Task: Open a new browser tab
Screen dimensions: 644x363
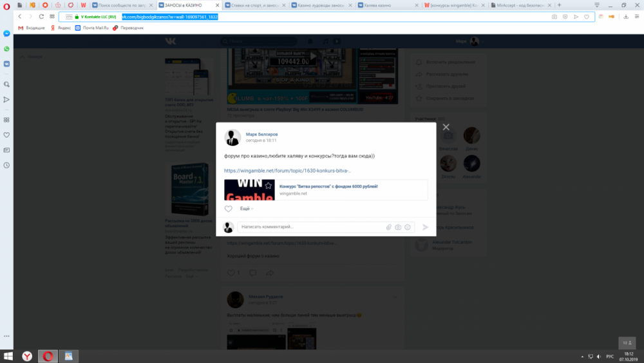Action: (x=559, y=5)
